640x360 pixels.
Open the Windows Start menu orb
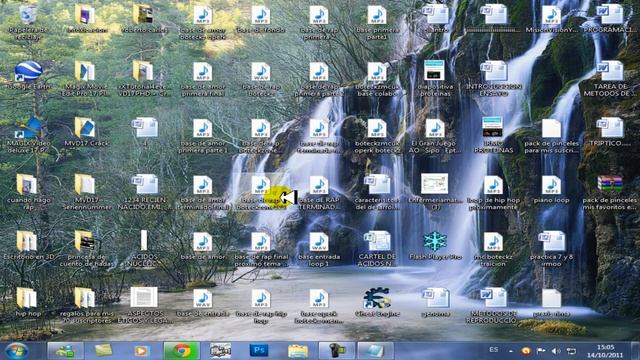tap(16, 351)
